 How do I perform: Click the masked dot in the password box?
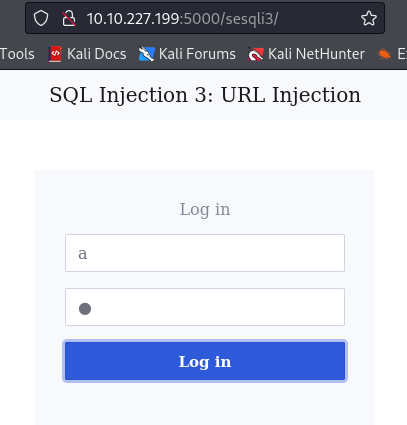85,309
